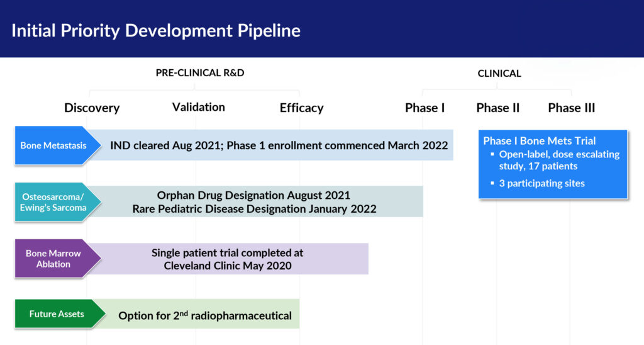Click the 'Phase II' column label
644x345 pixels.
(x=498, y=108)
